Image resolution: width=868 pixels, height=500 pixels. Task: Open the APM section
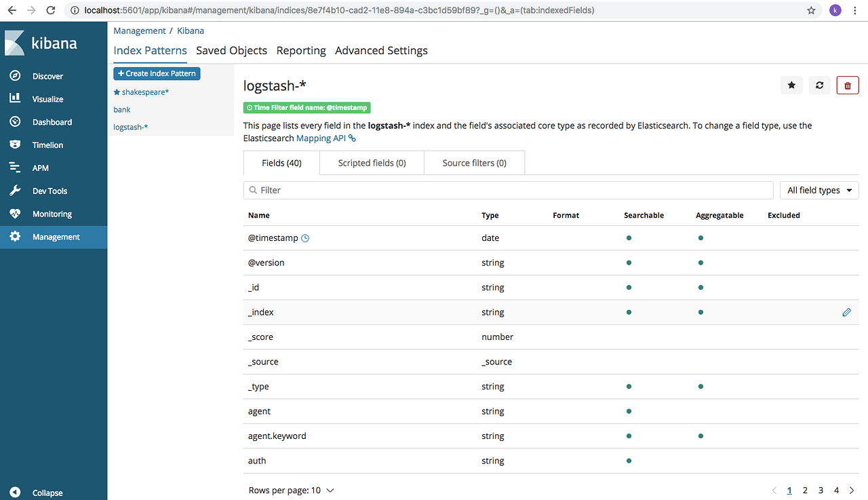(40, 168)
